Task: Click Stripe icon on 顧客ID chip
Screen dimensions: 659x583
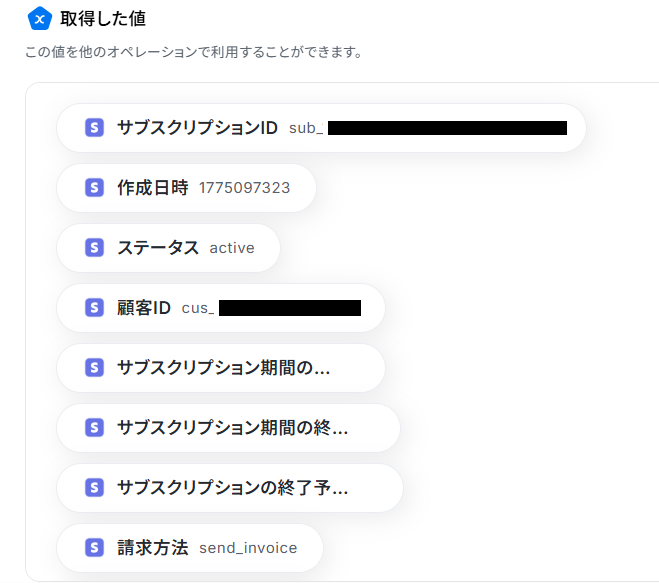Action: point(95,308)
